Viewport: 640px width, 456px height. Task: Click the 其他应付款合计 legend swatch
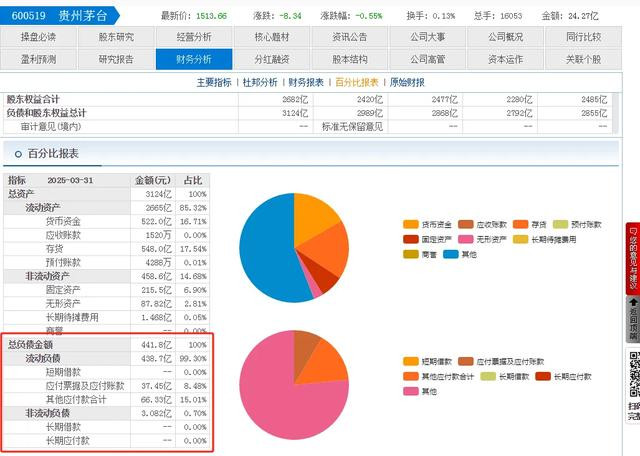pos(411,376)
